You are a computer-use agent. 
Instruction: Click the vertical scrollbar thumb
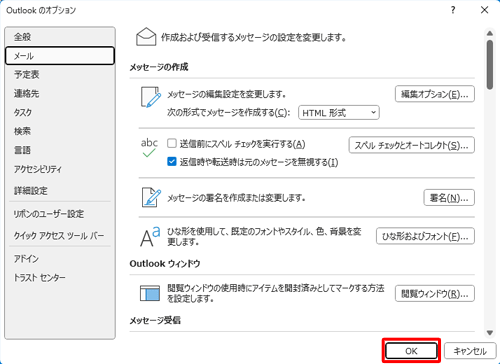click(490, 65)
